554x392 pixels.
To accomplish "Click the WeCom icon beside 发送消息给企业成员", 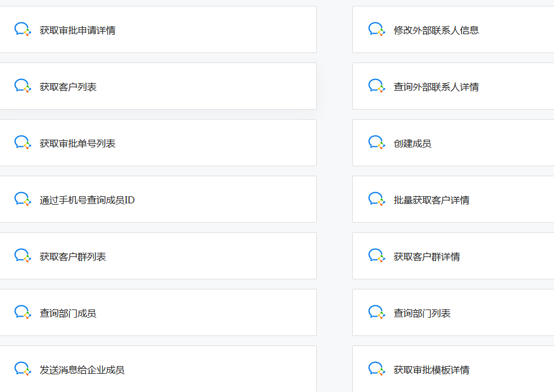I will pyautogui.click(x=22, y=368).
